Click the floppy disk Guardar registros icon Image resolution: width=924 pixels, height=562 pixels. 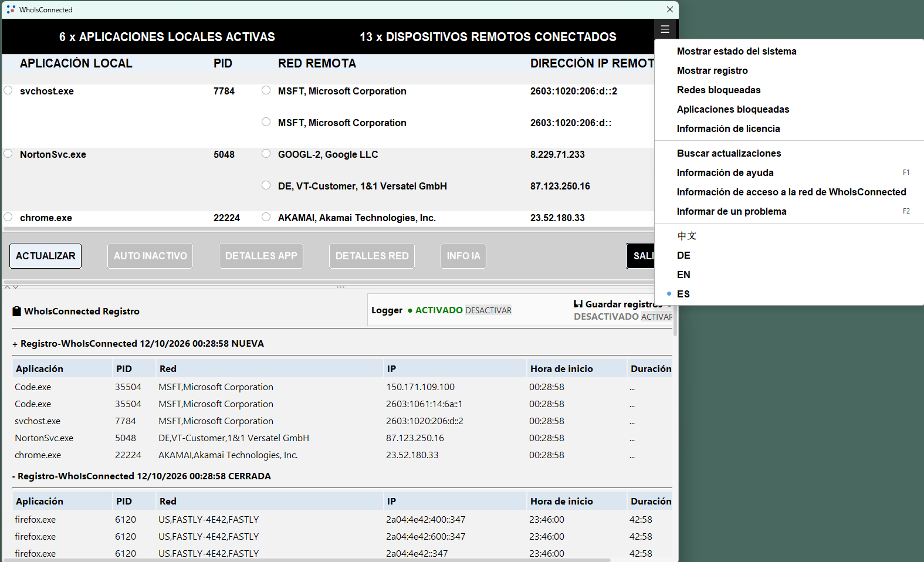click(x=578, y=304)
